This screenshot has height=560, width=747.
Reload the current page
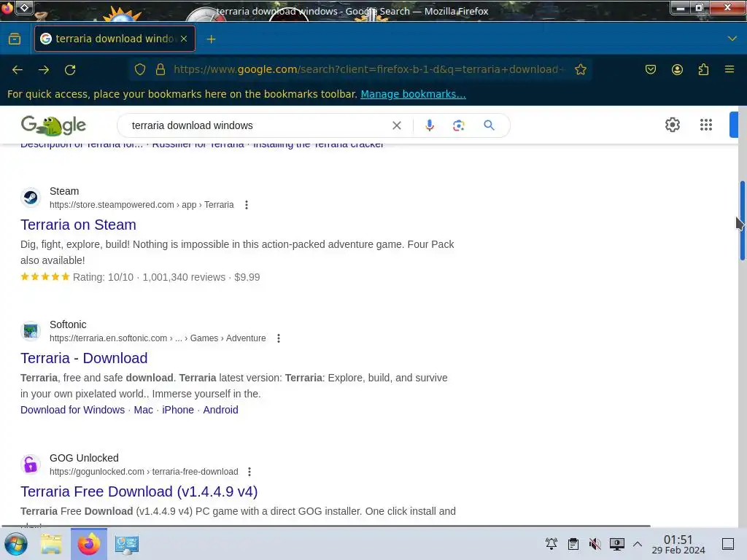tap(70, 70)
